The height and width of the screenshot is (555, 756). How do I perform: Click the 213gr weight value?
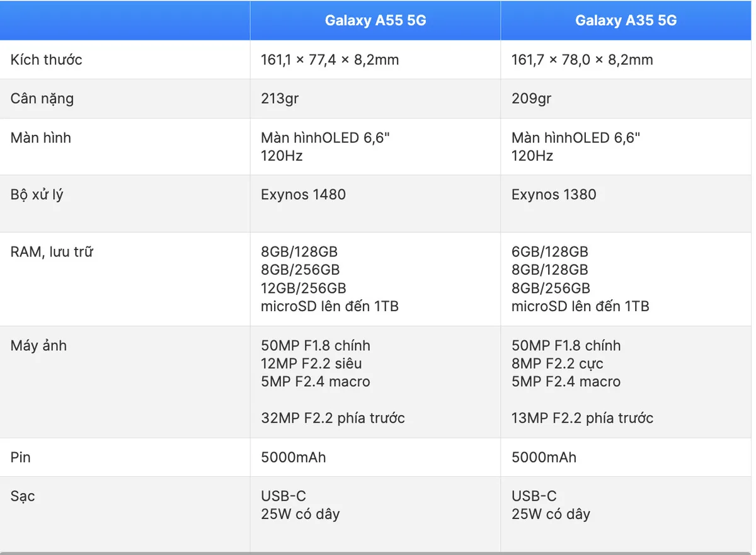pos(281,99)
